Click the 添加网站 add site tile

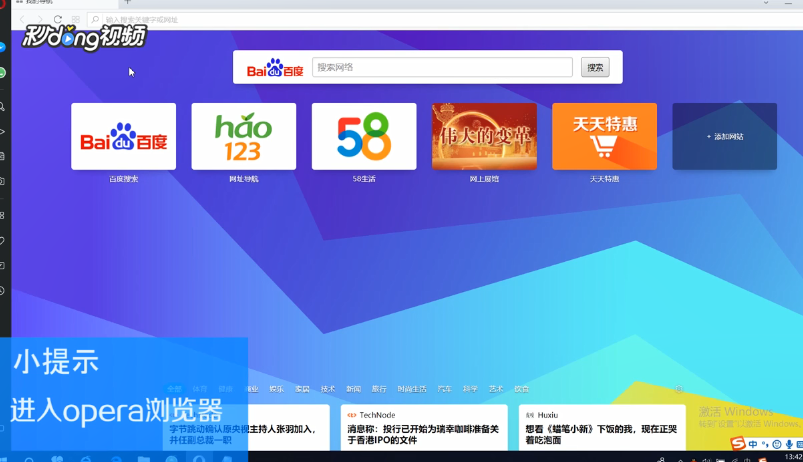[725, 136]
